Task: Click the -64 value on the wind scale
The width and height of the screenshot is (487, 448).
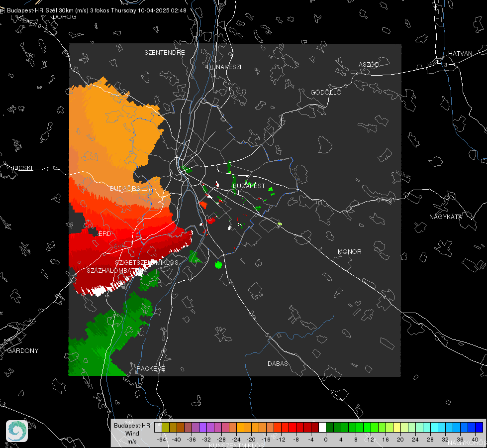Action: pos(162,440)
